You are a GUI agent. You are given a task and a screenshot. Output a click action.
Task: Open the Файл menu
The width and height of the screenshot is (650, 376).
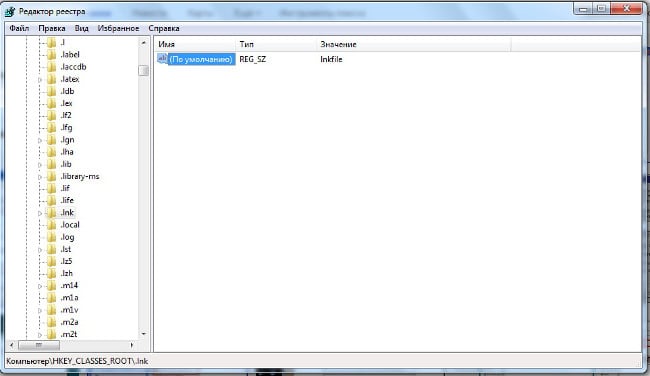[19, 28]
